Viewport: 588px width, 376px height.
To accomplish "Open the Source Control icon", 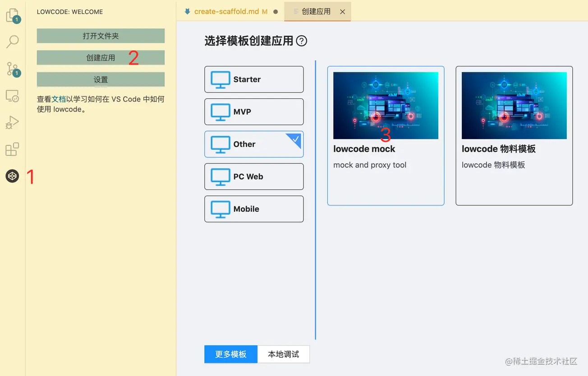I will [12, 69].
